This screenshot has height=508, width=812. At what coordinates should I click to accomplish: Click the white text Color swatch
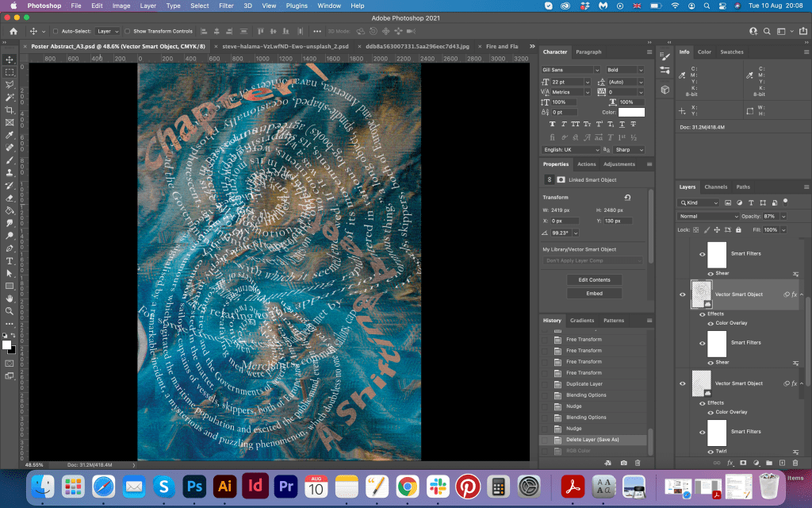pos(631,113)
